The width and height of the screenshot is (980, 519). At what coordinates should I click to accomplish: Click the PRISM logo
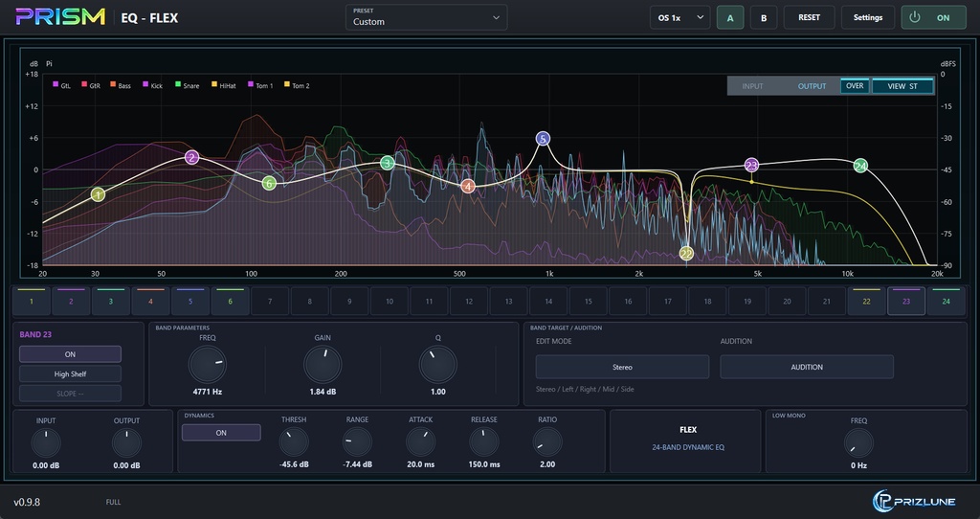pyautogui.click(x=60, y=17)
